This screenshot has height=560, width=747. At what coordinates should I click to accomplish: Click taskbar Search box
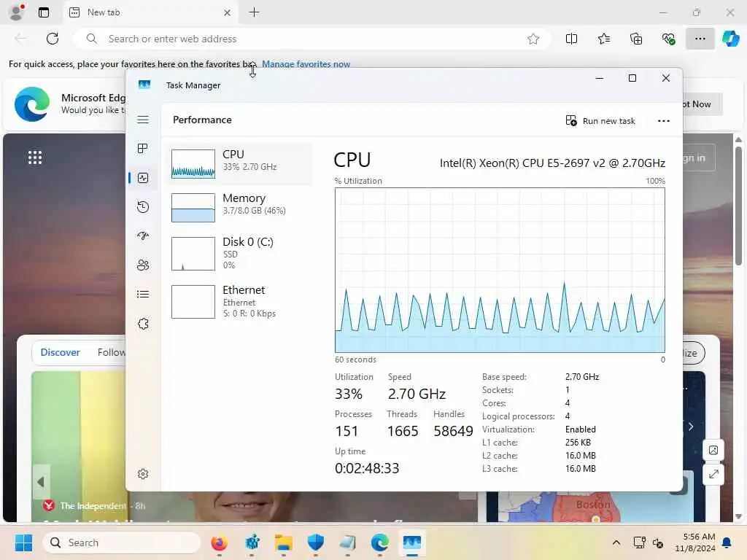click(122, 542)
